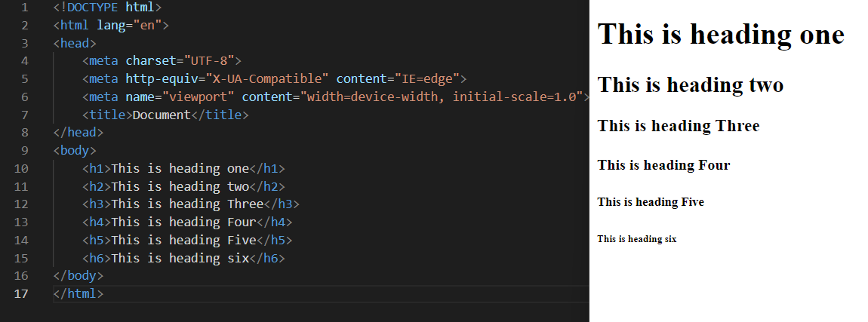Place cursor in the h3 heading Three code
Viewport: 868px width, 322px height.
(x=190, y=204)
